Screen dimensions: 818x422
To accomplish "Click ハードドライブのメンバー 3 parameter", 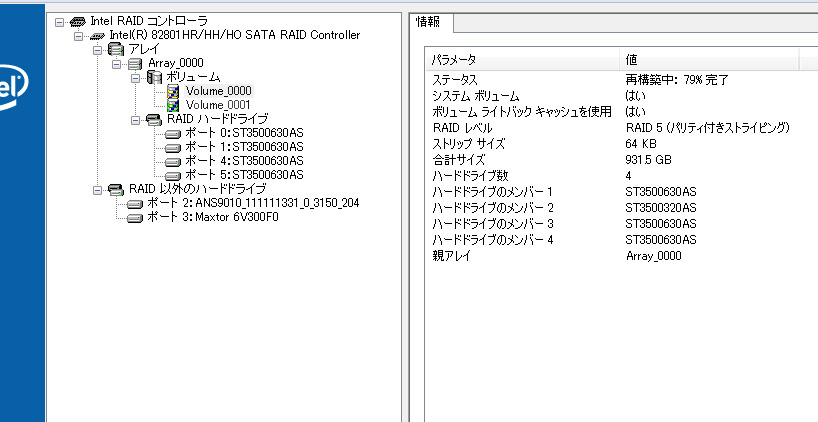I will 492,224.
